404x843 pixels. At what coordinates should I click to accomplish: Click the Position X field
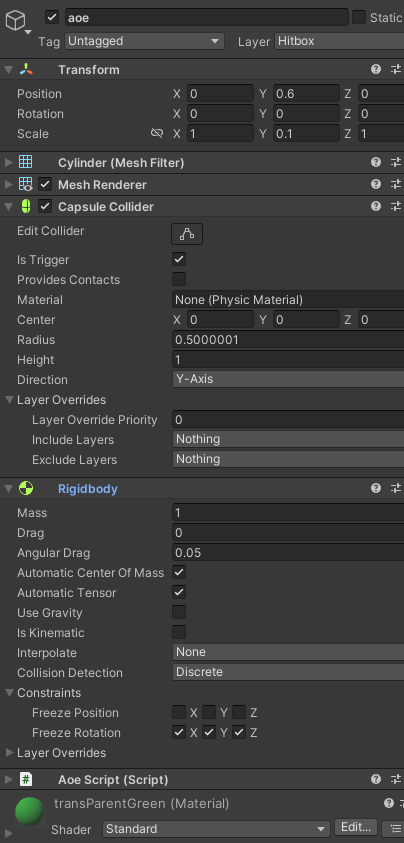[x=220, y=94]
